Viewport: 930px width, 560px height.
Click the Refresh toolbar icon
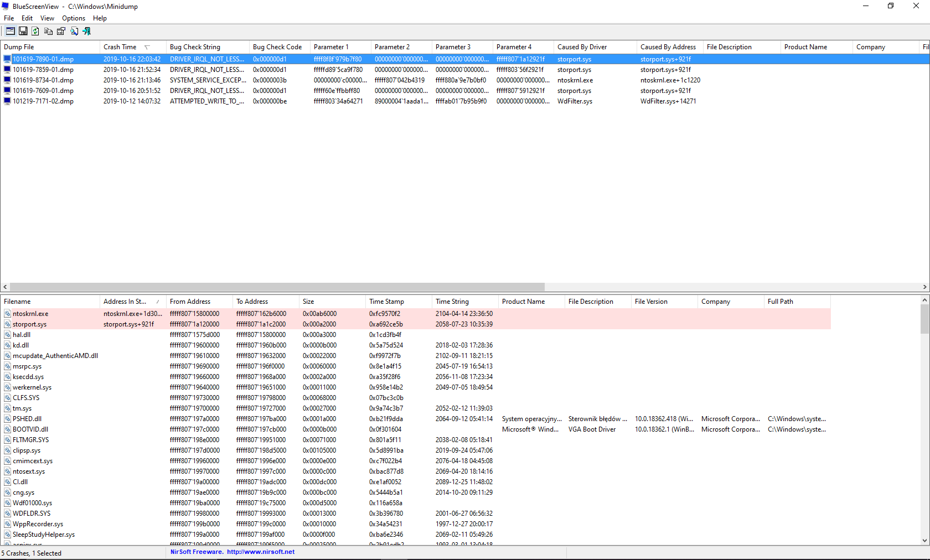coord(35,31)
